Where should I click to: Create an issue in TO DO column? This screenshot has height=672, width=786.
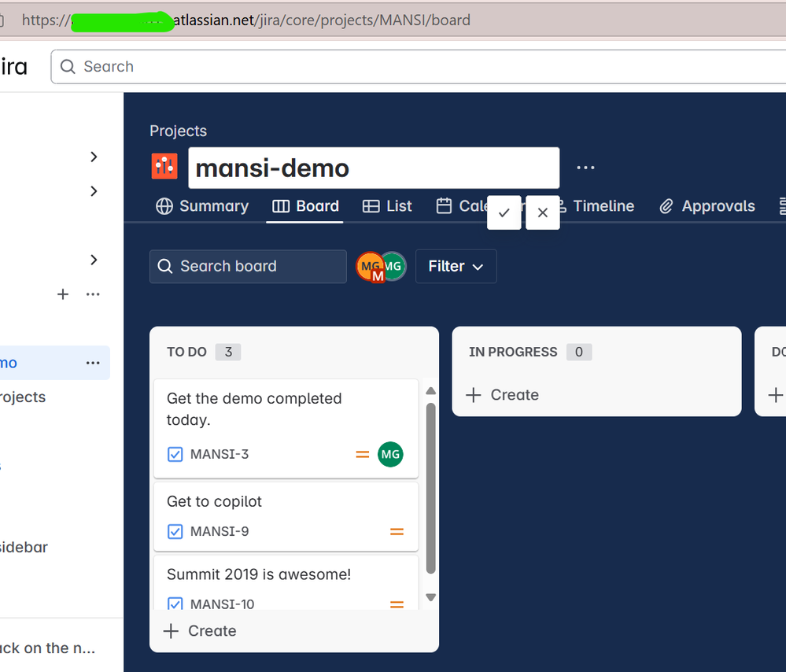click(200, 631)
